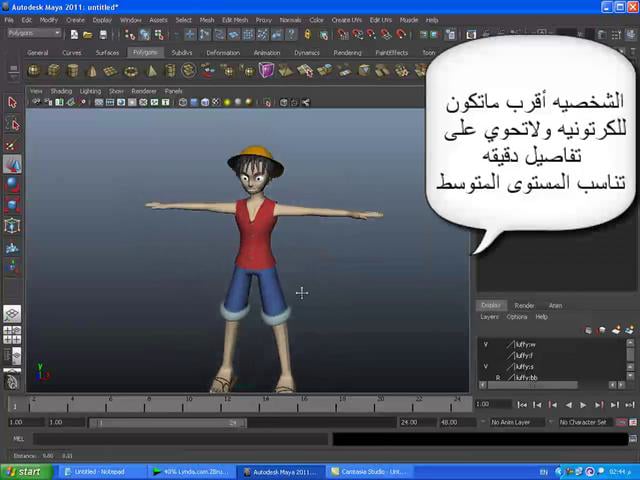Add a polygon cylinder from the shelf
The width and height of the screenshot is (640, 480).
click(x=73, y=71)
